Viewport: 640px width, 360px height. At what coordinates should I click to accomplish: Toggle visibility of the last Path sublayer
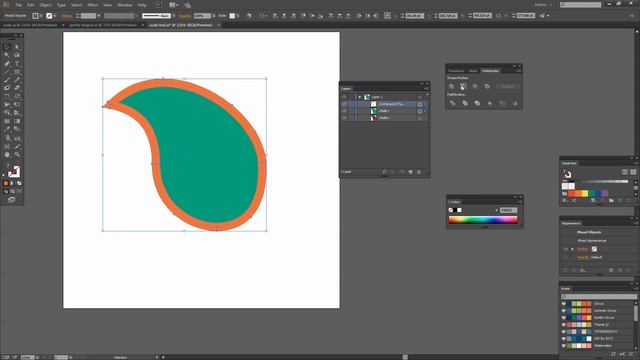click(344, 118)
